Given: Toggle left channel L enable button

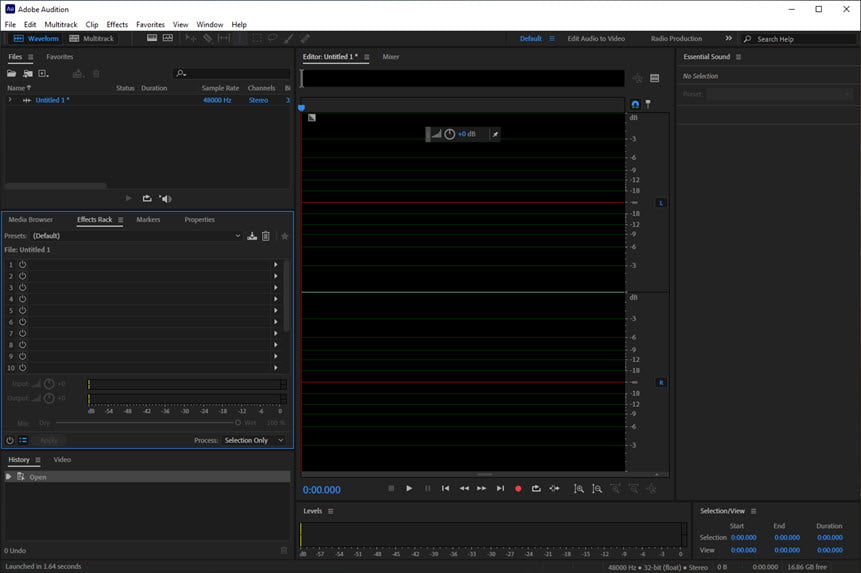Looking at the screenshot, I should tap(661, 203).
